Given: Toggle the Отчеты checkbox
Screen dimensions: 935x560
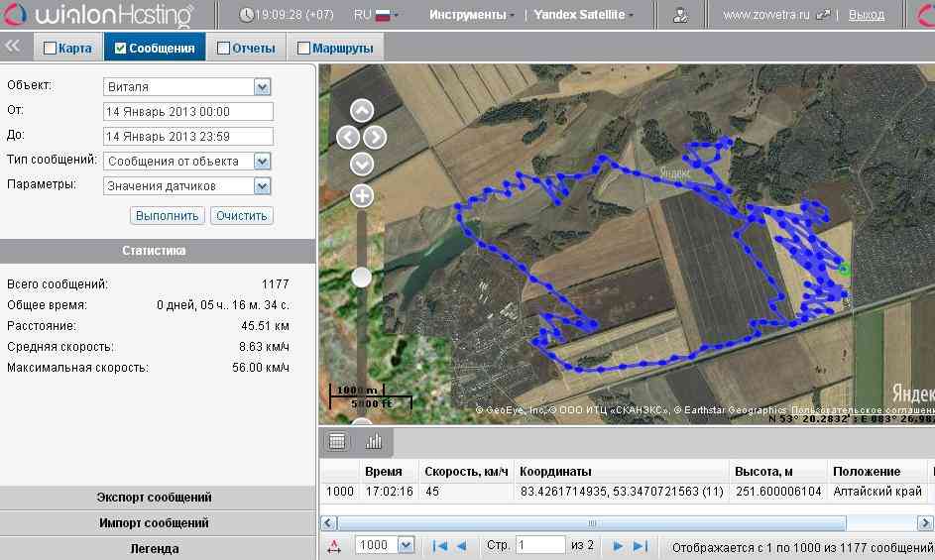Looking at the screenshot, I should 223,48.
